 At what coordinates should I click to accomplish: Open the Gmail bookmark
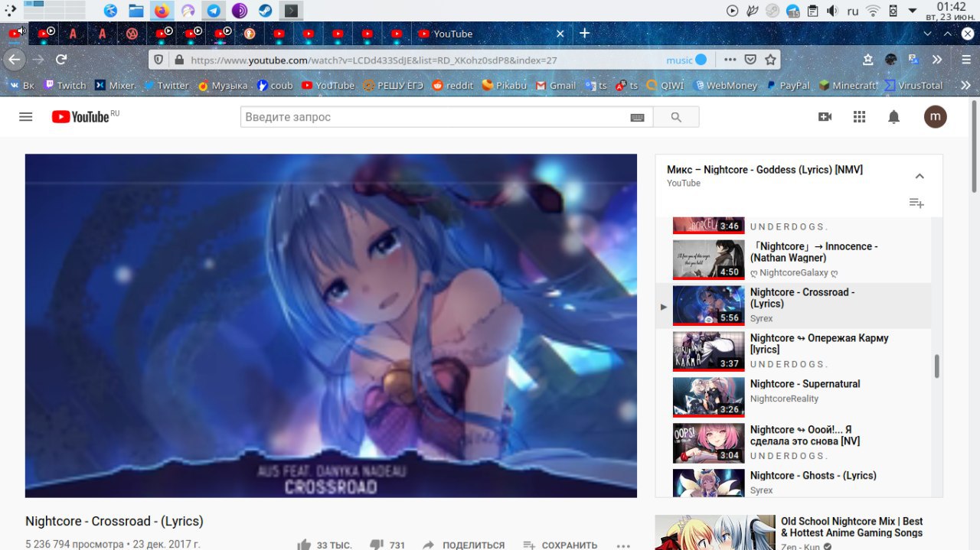pyautogui.click(x=556, y=85)
